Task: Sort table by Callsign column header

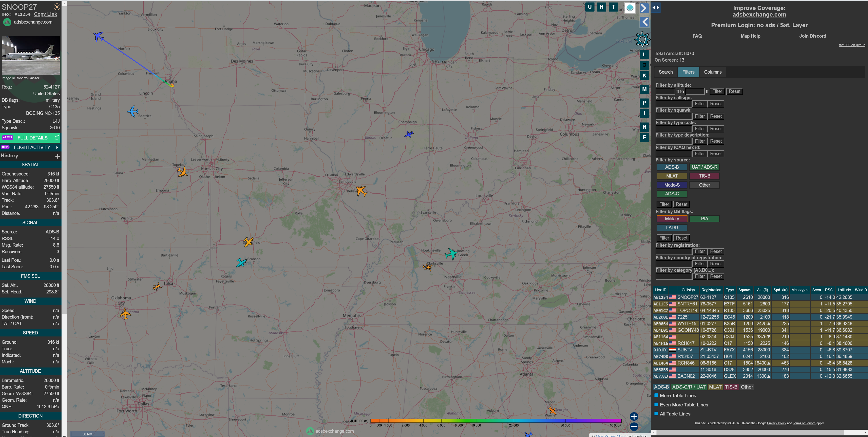Action: pyautogui.click(x=688, y=290)
